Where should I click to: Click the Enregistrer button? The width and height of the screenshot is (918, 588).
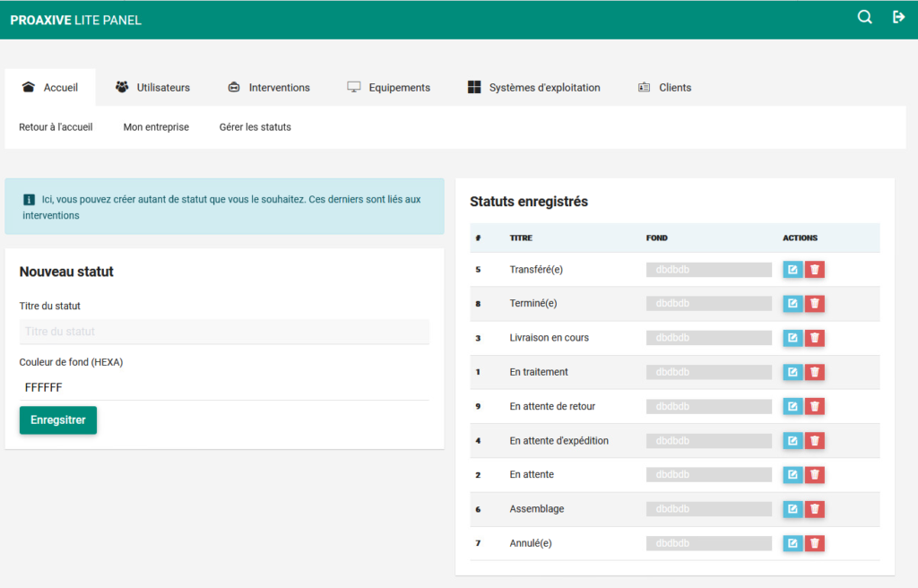coord(58,420)
